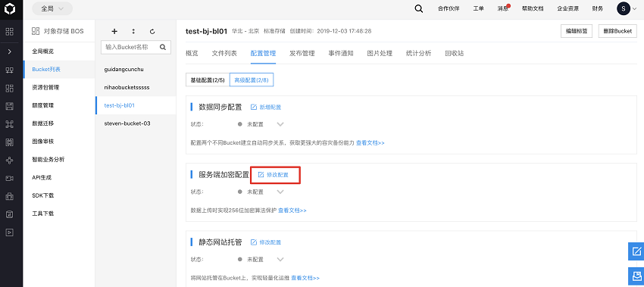Image resolution: width=644 pixels, height=287 pixels.
Task: Click 修改配置 for 静态网站托管
Action: tap(266, 242)
